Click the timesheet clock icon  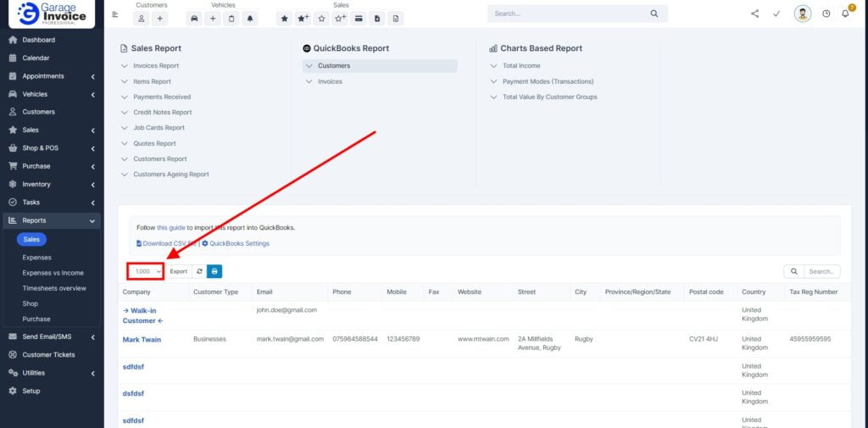tap(826, 14)
